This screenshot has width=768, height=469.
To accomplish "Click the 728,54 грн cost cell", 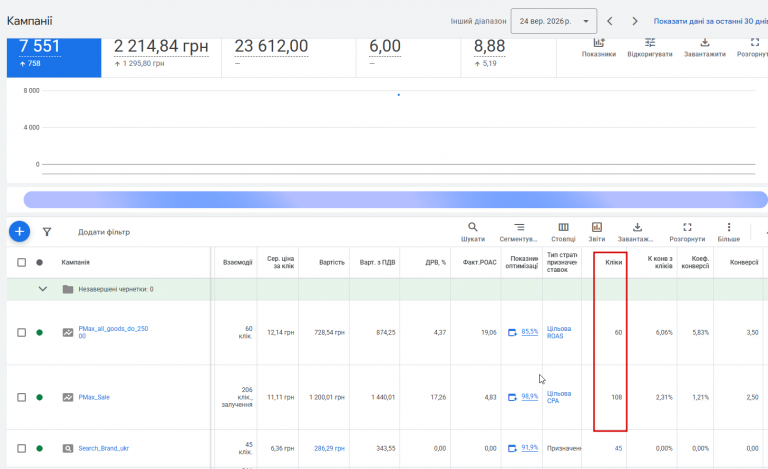I will click(329, 332).
